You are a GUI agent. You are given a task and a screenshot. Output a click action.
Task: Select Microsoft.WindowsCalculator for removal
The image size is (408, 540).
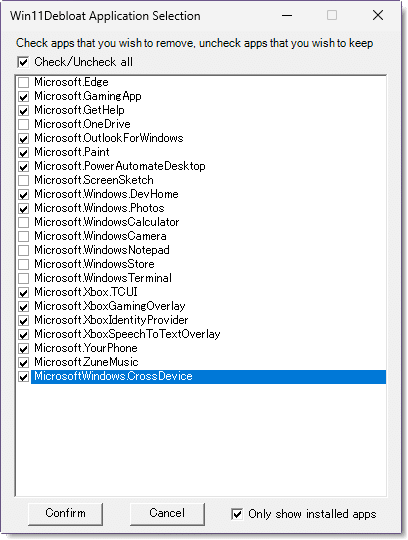[23, 222]
